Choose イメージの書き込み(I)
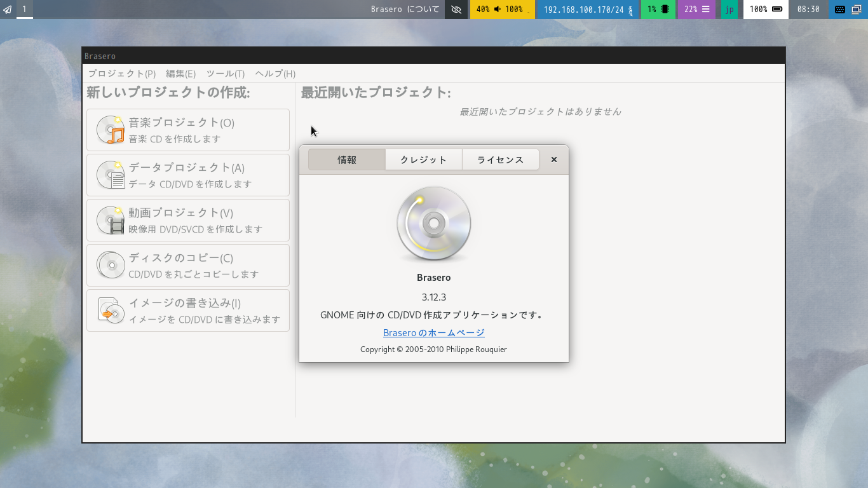Image resolution: width=868 pixels, height=488 pixels. tap(188, 311)
